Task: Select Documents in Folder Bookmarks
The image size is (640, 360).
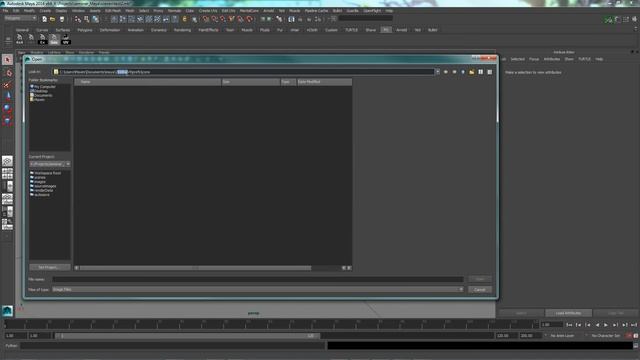Action: (41, 95)
